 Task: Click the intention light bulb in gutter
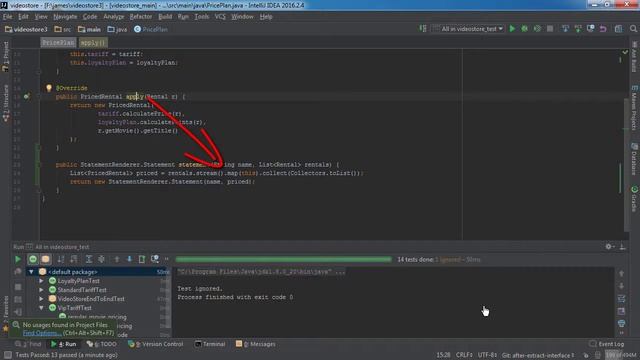coord(49,88)
